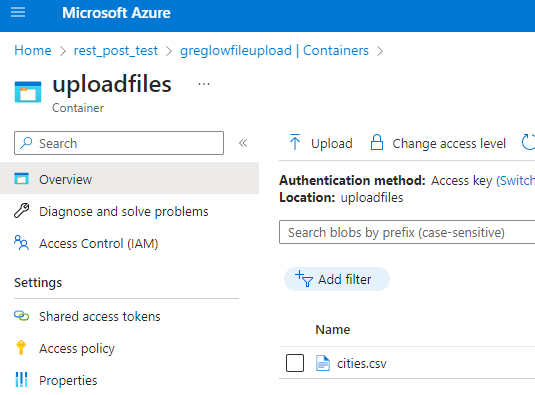The image size is (535, 395).
Task: Open the ellipsis more options menu
Action: point(204,84)
